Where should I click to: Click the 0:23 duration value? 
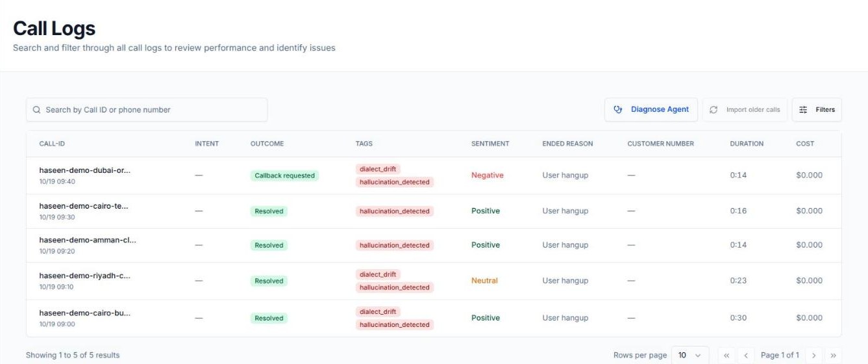[x=738, y=281]
